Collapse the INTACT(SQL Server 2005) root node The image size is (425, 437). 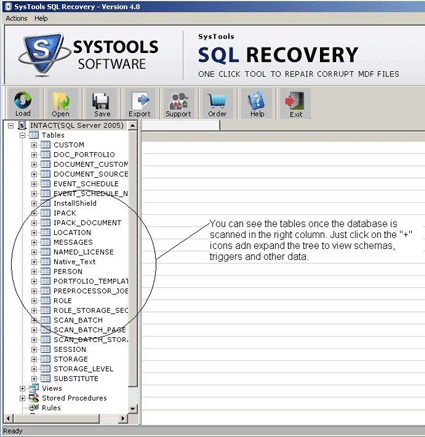coord(11,125)
